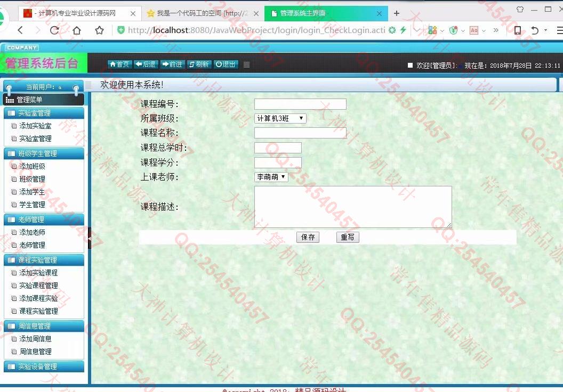The width and height of the screenshot is (563, 392).
Task: Open 添加实验课程 in sidebar
Action: click(x=38, y=273)
